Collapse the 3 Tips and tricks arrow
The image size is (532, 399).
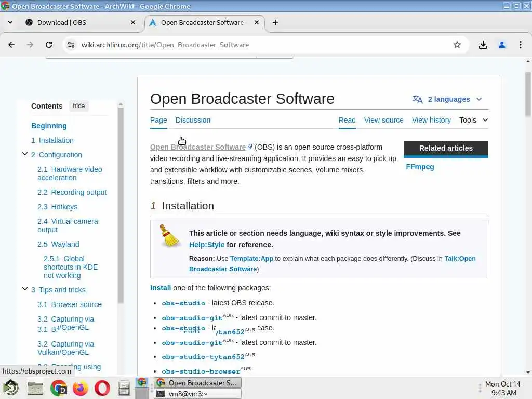pos(25,289)
